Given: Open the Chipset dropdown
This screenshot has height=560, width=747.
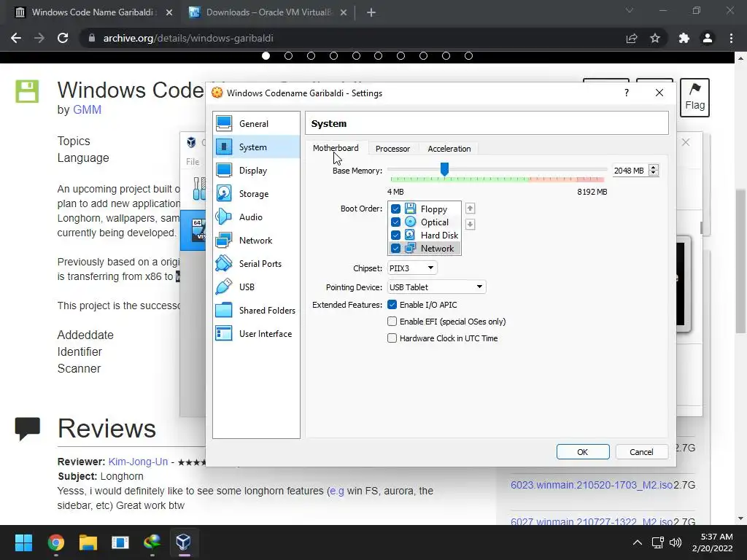Looking at the screenshot, I should (412, 268).
